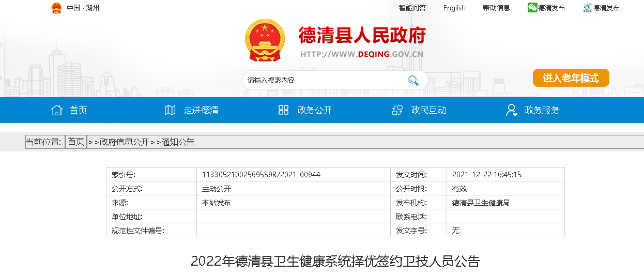Click the house icon next to 首页
Viewport: 644px width, 275px height.
(56, 110)
